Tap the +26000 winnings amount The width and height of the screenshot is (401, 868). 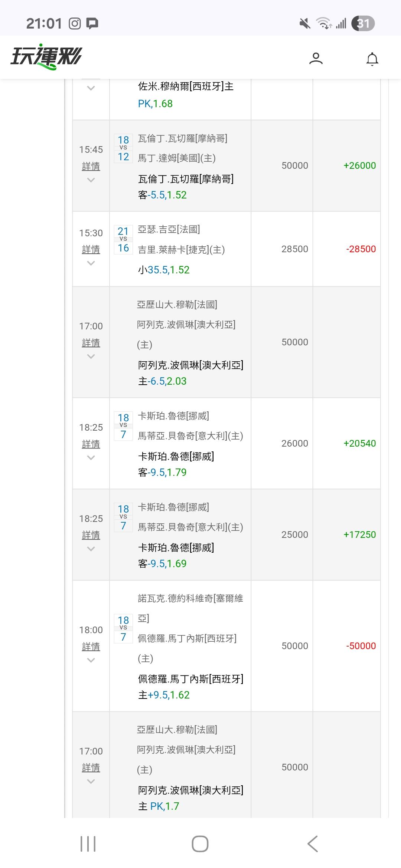(x=359, y=165)
